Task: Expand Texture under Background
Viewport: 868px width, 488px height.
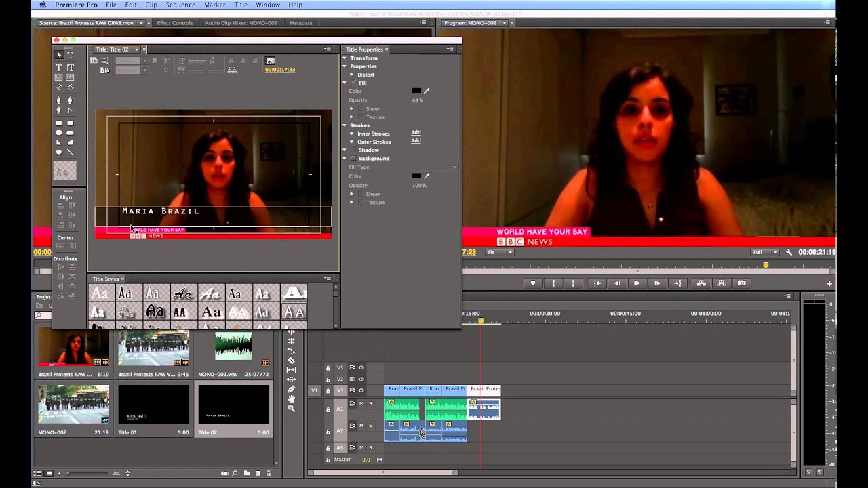Action: click(352, 202)
